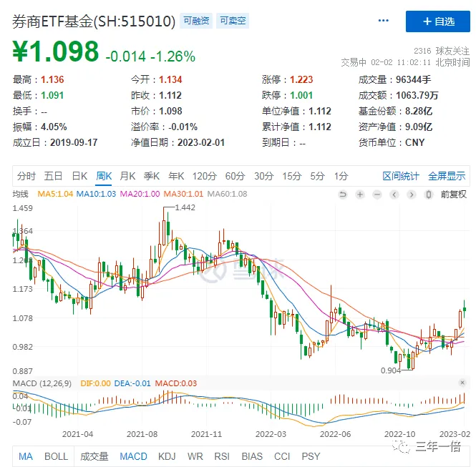Select the 5分 interval tab
This screenshot has width=476, height=467.
317,176
